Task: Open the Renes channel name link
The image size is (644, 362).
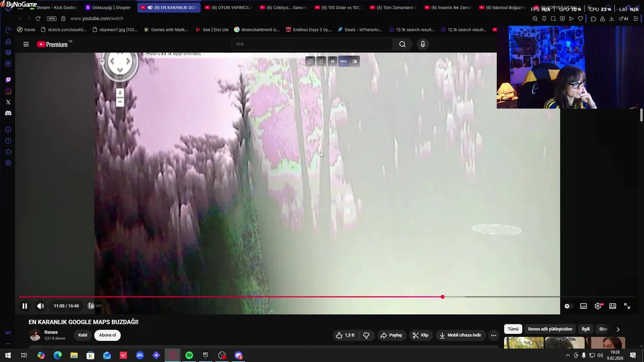Action: (x=51, y=332)
